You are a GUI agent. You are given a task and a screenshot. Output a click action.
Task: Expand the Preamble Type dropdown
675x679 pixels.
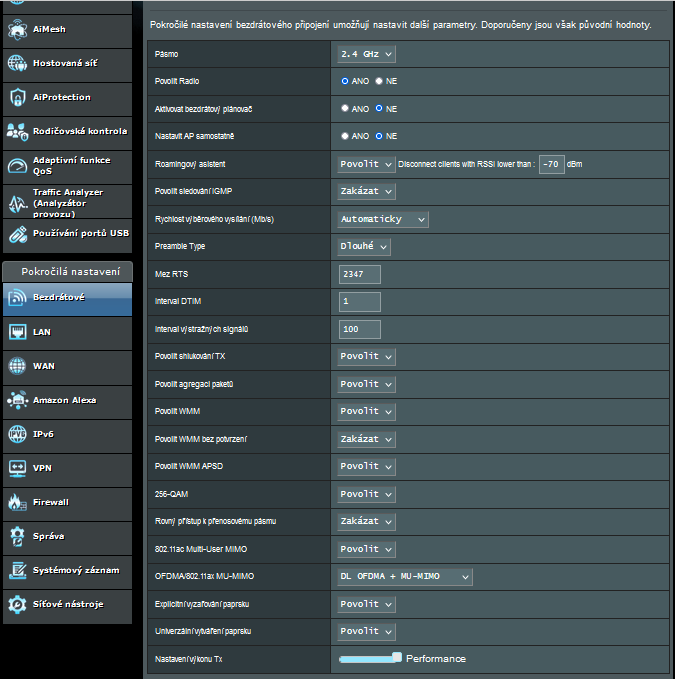point(363,246)
